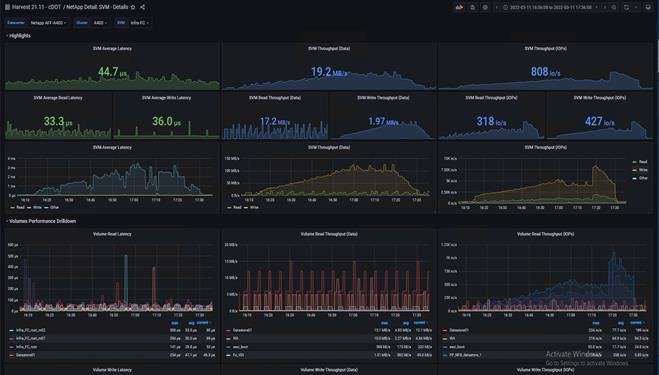Open the top SVM Throughput (Data) stat panel title

click(x=329, y=49)
